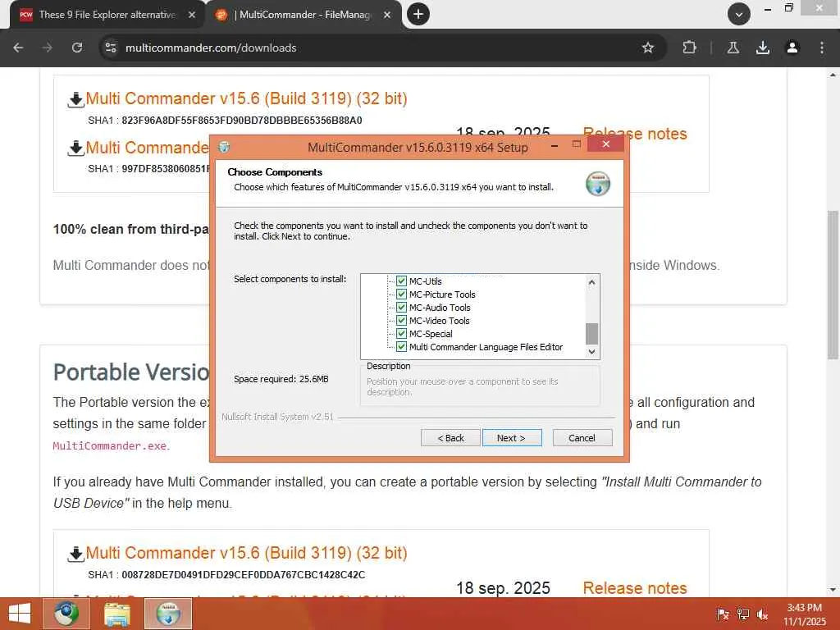The image size is (840, 630).
Task: Click the MultiCommander setup taskbar icon
Action: tap(168, 614)
